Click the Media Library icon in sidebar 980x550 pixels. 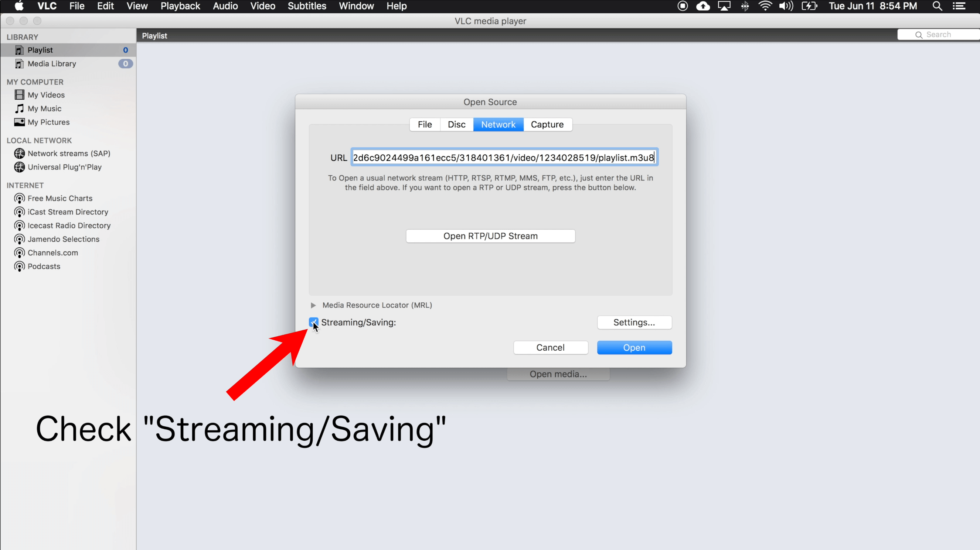coord(20,62)
